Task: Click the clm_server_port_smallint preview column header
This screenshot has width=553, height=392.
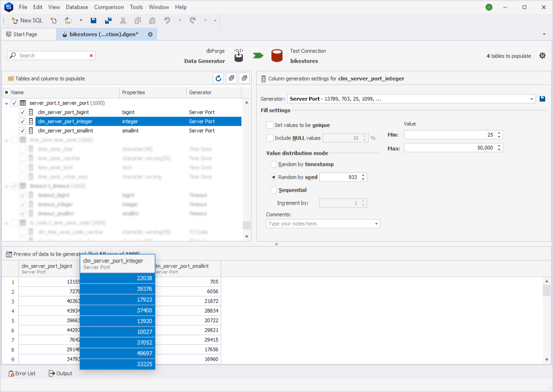Action: [188, 269]
